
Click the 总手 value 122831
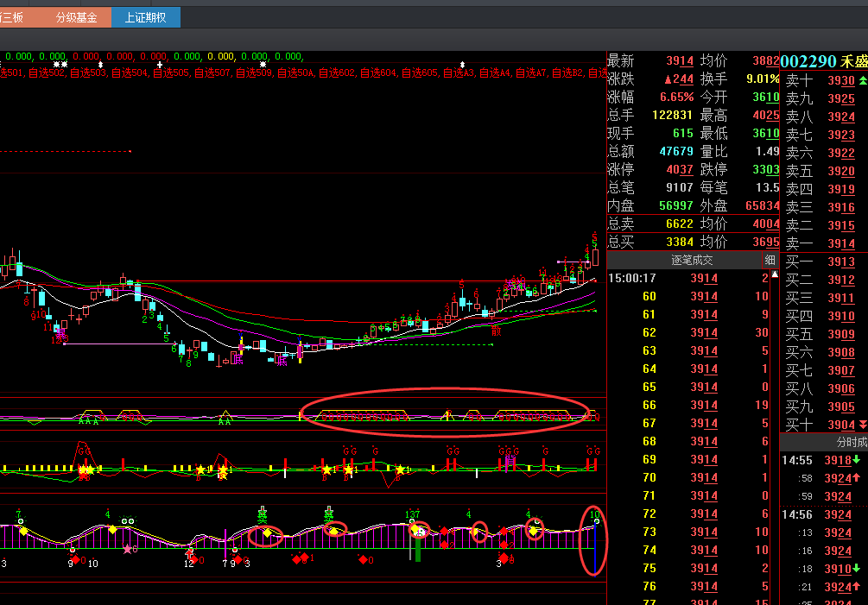[672, 115]
